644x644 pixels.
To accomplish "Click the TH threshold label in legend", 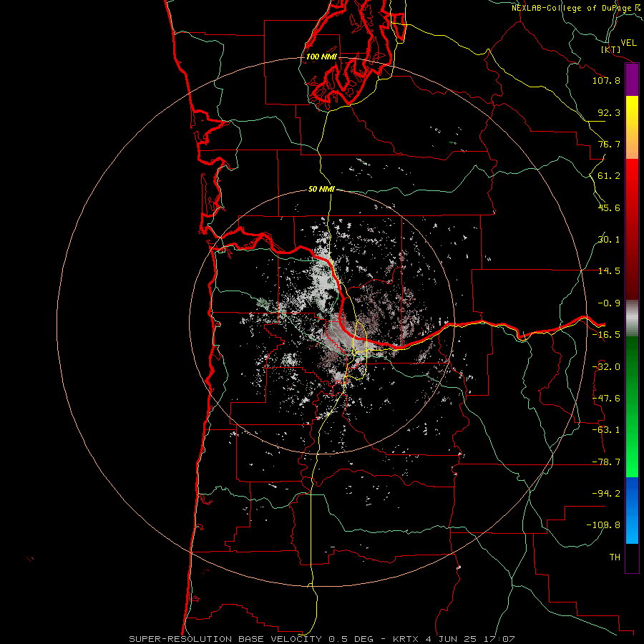I will (615, 557).
